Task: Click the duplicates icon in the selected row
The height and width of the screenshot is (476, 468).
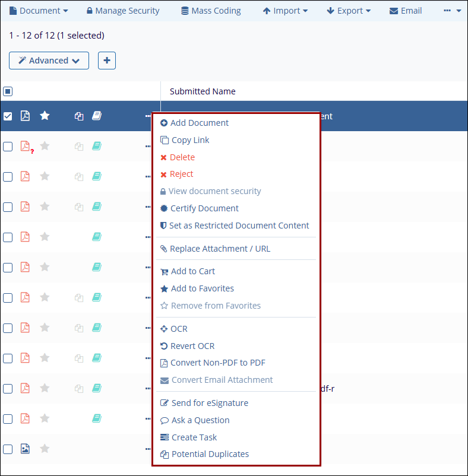Action: 79,116
